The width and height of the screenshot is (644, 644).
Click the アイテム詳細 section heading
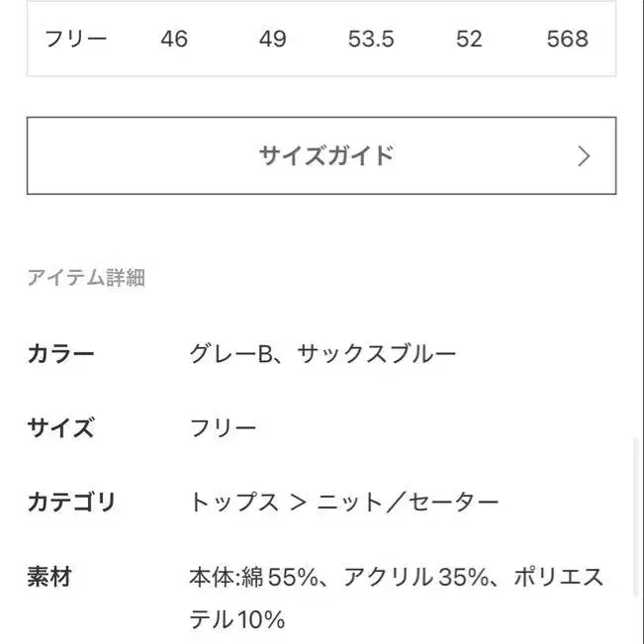[x=86, y=278]
